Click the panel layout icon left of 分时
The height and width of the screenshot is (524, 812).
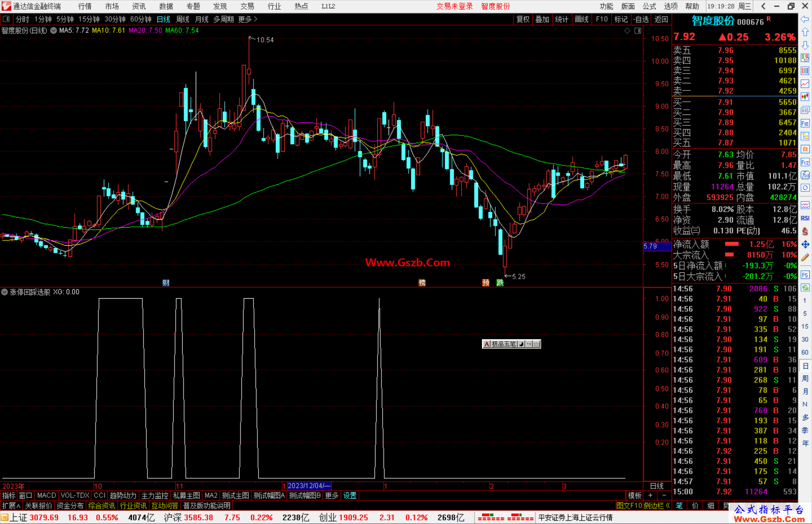(x=6, y=19)
